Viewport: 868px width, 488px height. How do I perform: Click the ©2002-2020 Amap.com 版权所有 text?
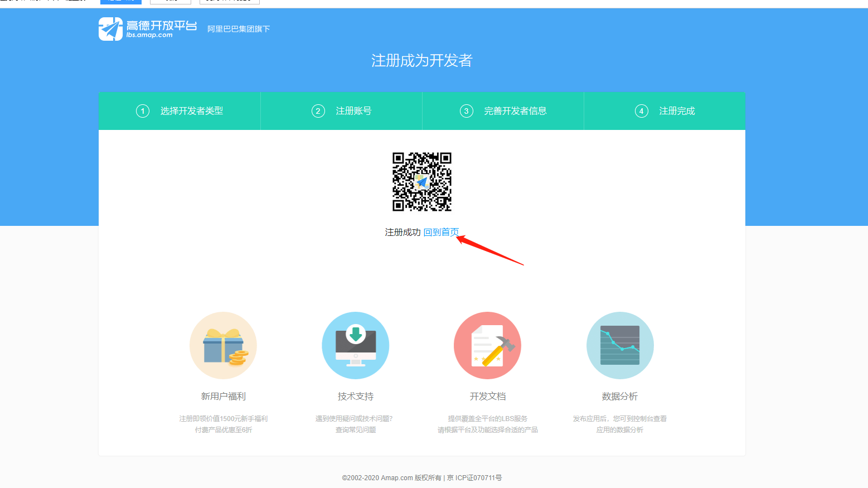391,478
